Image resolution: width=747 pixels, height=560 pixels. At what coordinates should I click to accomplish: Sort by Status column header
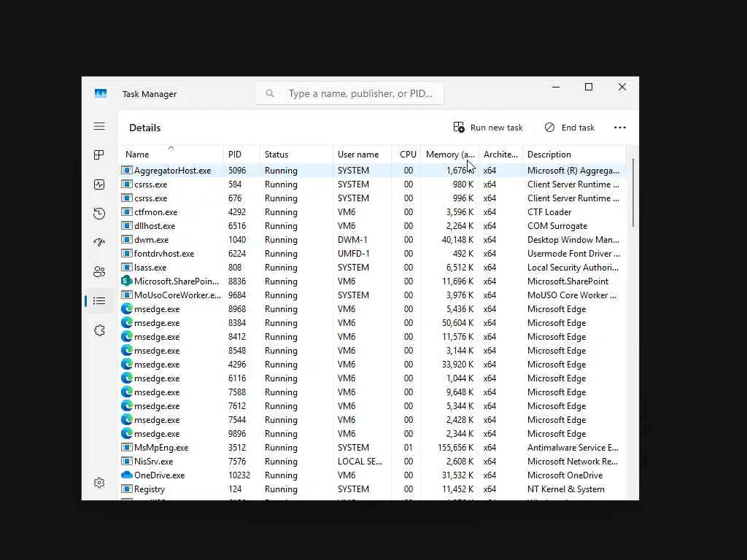pyautogui.click(x=296, y=154)
